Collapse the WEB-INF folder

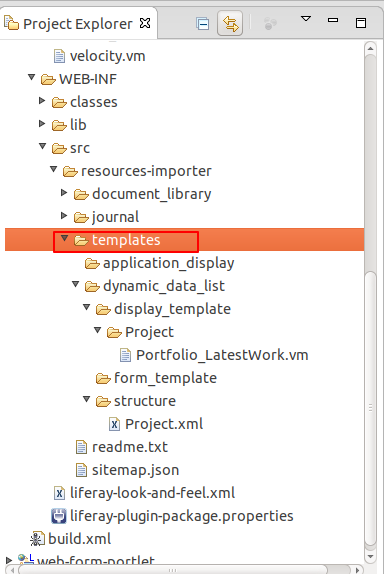click(x=31, y=78)
